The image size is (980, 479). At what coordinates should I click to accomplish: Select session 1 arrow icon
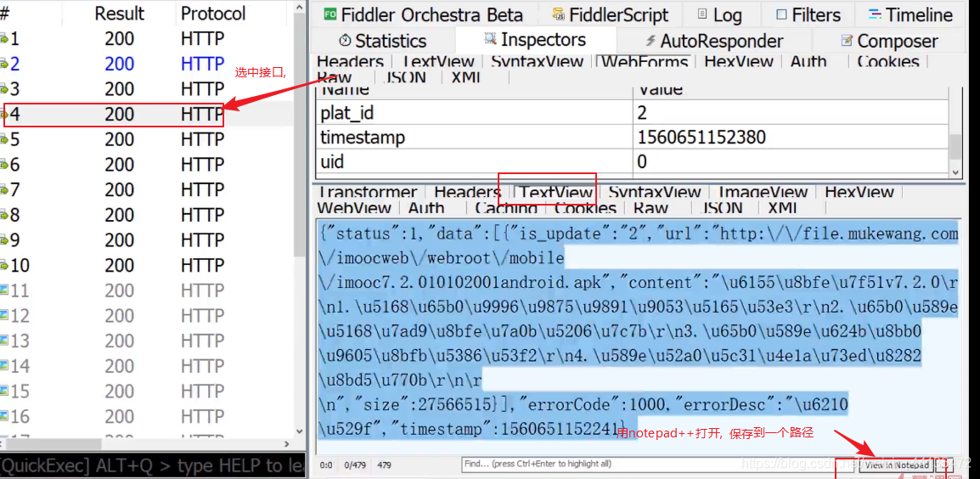click(4, 39)
